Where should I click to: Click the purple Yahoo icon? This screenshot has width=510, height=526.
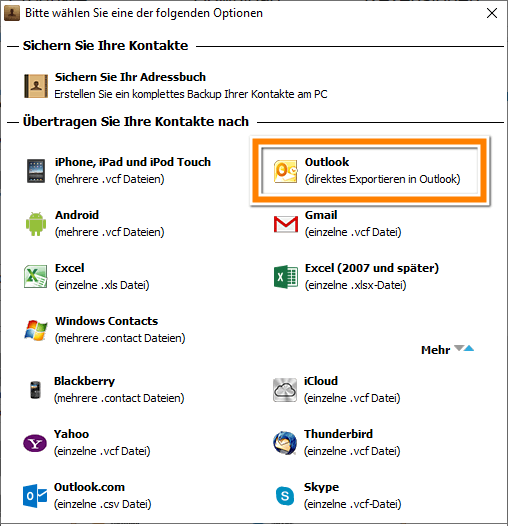35,443
